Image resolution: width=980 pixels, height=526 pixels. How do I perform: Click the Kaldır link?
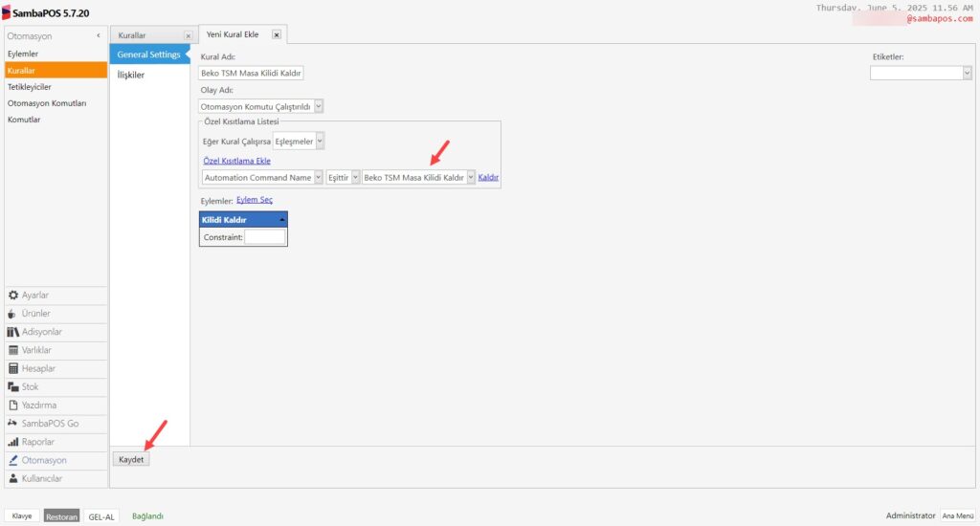pos(488,178)
